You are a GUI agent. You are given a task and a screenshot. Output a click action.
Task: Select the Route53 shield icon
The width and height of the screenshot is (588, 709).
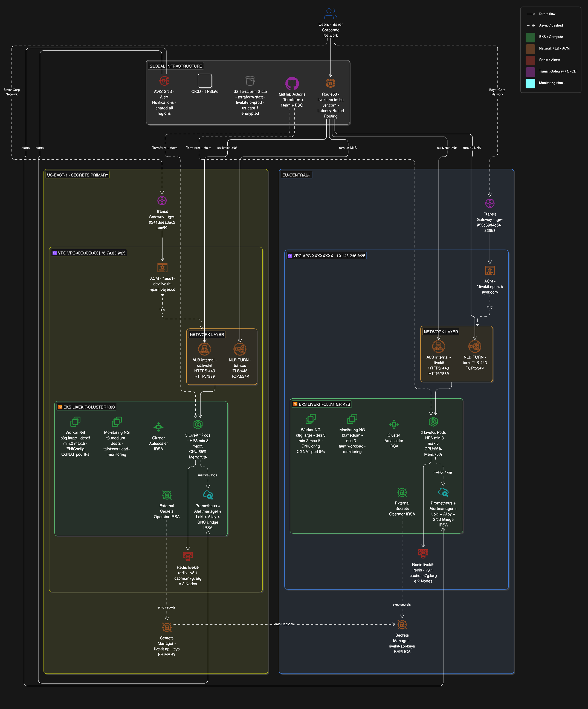(x=331, y=83)
